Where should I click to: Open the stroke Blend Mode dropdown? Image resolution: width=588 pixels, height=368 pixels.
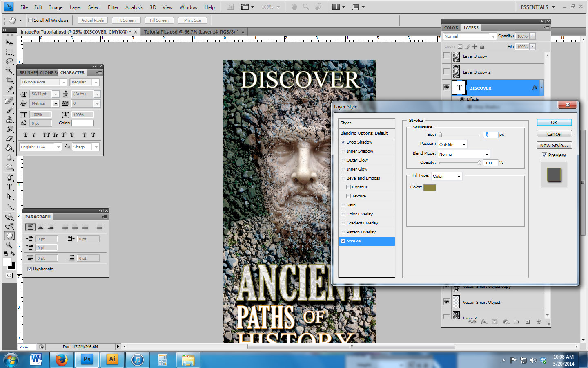point(464,154)
